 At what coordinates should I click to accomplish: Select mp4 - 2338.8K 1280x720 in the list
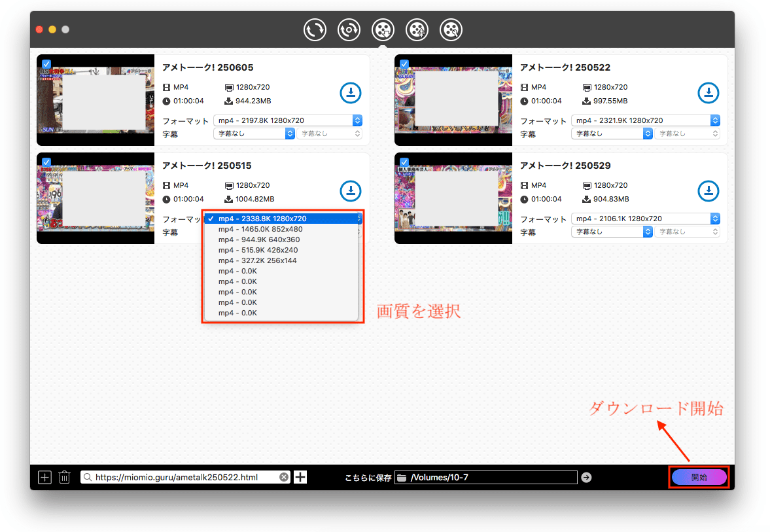(283, 219)
